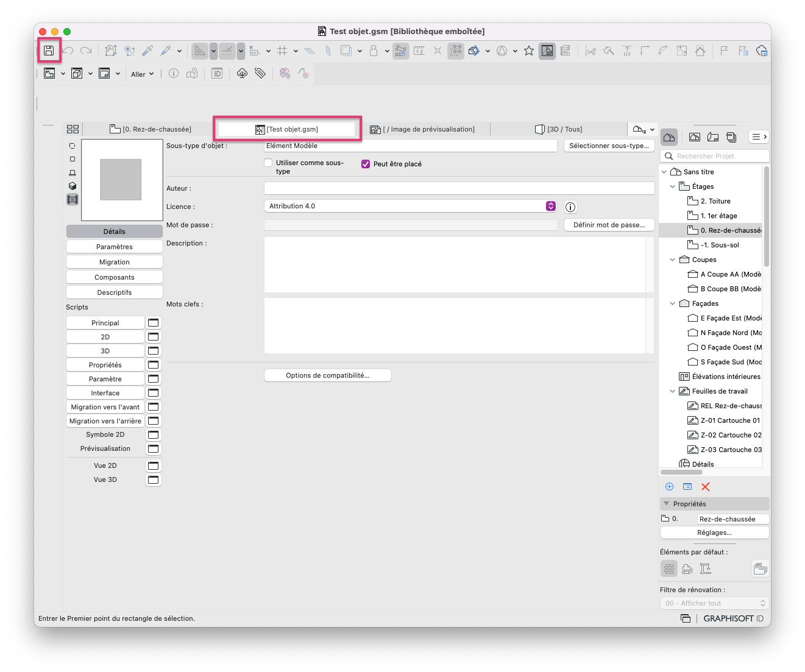Uncheck the Peut être placé checkbox

click(x=366, y=164)
